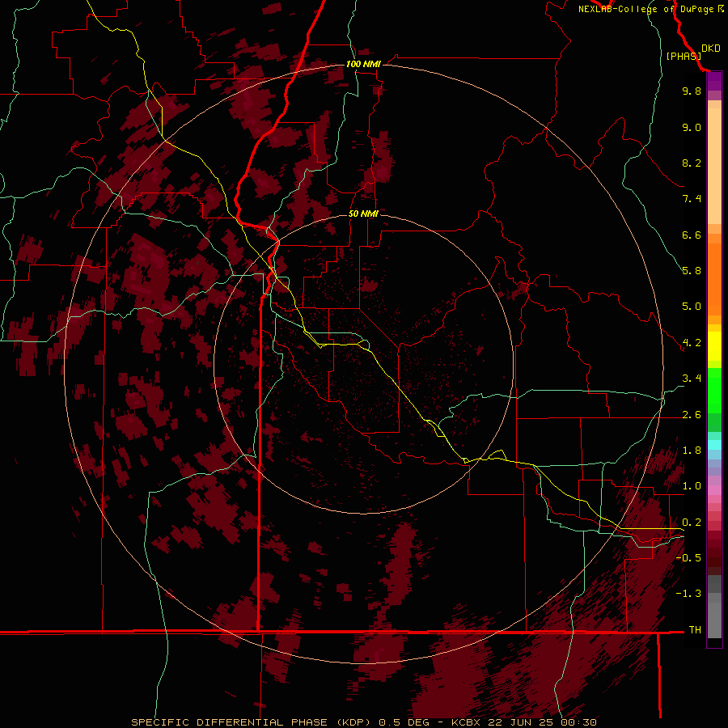
Task: Click the 1.8 value on the scale
Action: click(692, 451)
